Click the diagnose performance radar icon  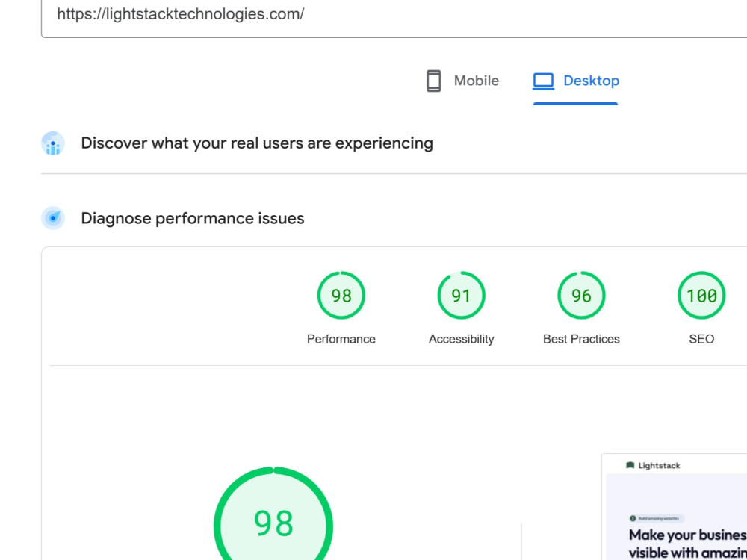pos(53,218)
